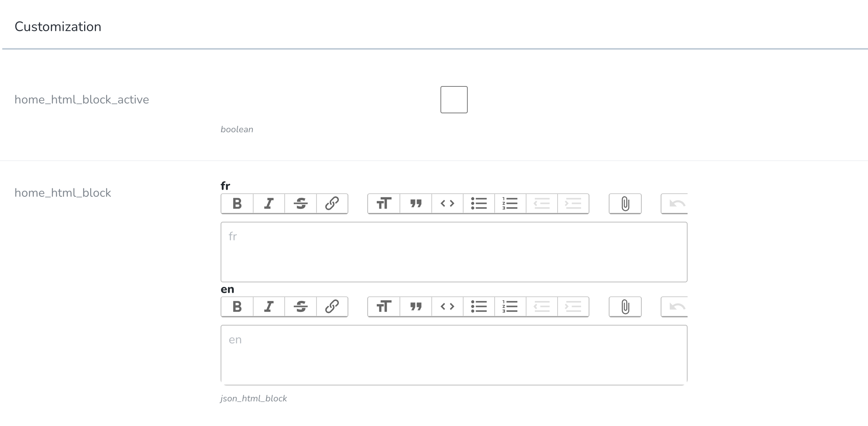Attach file in the fr editor
The image size is (868, 426).
[x=625, y=204]
